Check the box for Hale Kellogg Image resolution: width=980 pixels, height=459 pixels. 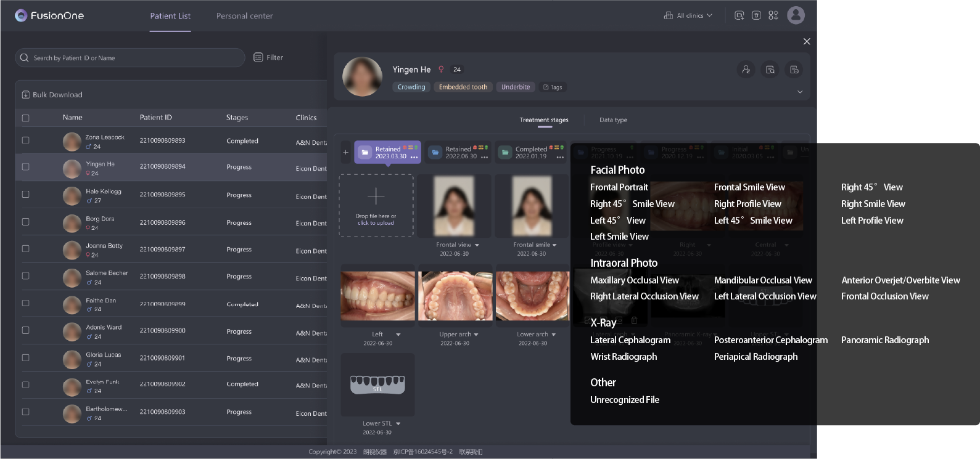(26, 194)
